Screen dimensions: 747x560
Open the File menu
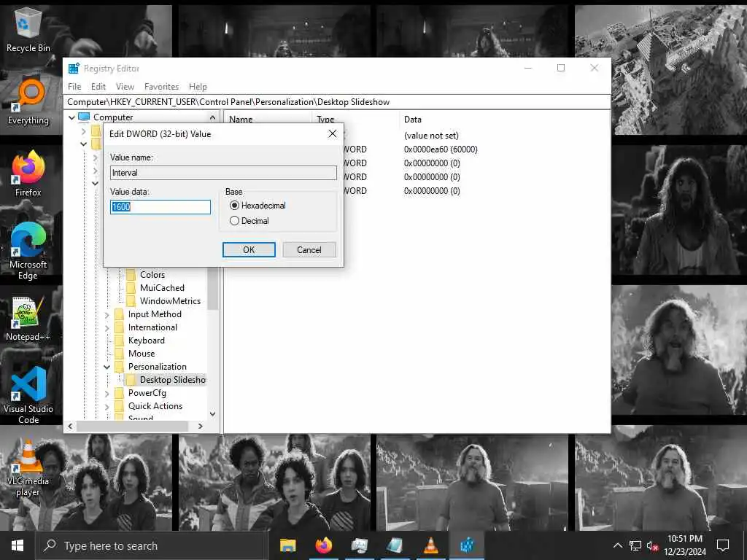pos(74,87)
